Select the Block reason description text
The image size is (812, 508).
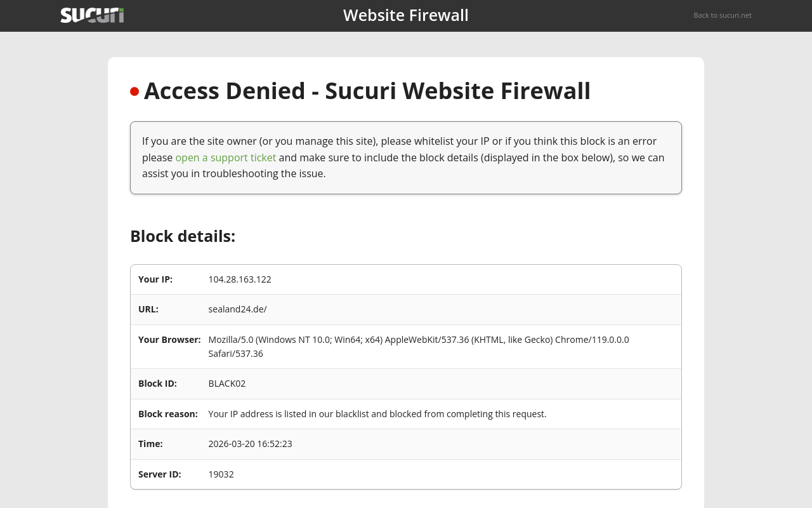coord(377,413)
